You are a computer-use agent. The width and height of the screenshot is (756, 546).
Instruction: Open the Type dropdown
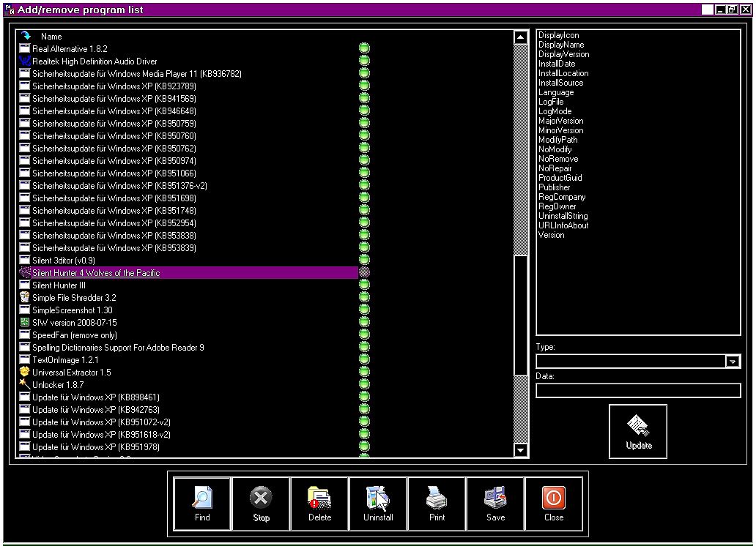[x=733, y=362]
